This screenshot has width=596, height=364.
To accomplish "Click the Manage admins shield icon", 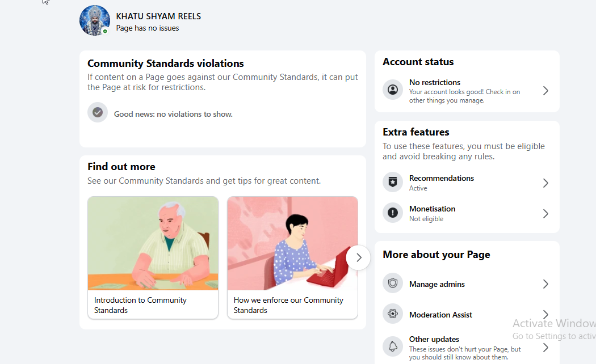I will pyautogui.click(x=393, y=283).
